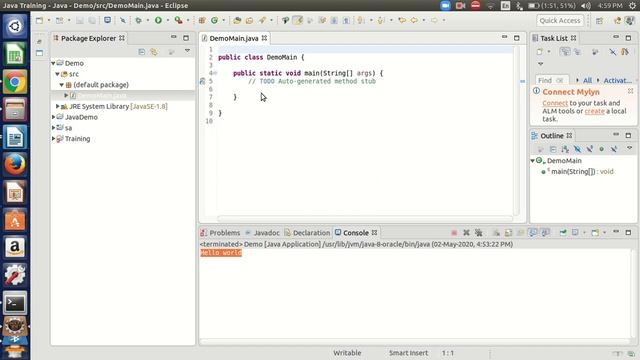Click the Open Type toolbar icon

(x=237, y=20)
